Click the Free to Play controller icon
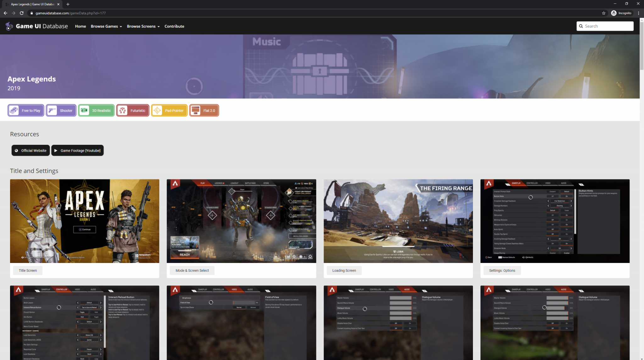 point(14,110)
